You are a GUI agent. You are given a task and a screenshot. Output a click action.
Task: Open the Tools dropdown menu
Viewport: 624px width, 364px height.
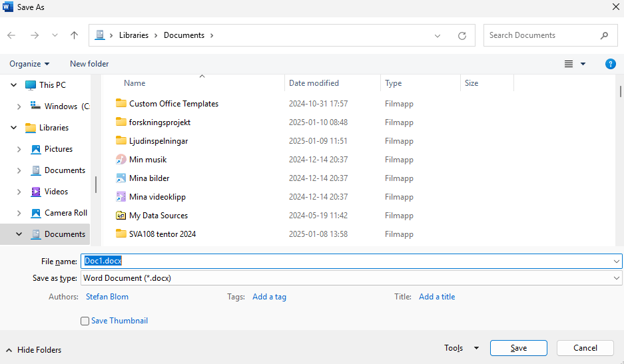462,348
